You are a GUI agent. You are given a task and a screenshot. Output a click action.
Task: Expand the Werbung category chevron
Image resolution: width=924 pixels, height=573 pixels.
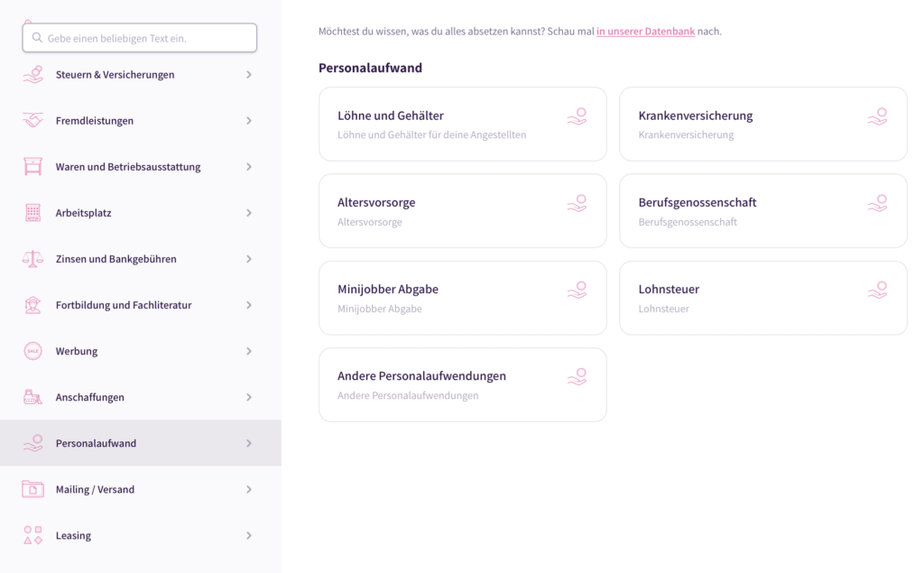[x=249, y=351]
